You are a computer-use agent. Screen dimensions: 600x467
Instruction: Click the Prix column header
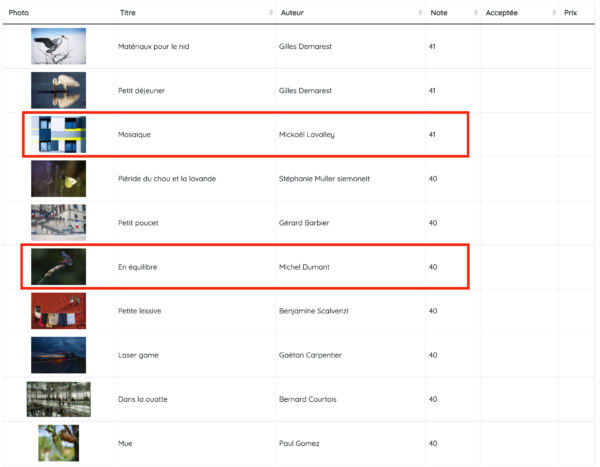[x=570, y=13]
